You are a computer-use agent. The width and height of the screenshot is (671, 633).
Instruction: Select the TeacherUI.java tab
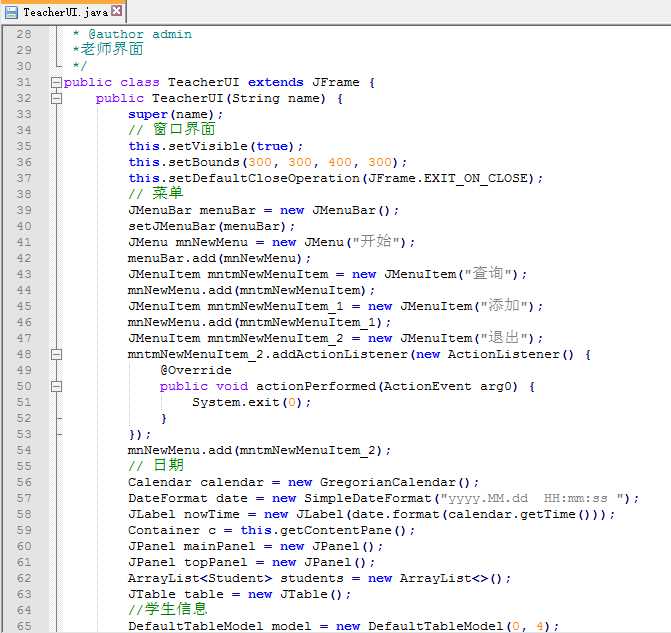click(65, 12)
